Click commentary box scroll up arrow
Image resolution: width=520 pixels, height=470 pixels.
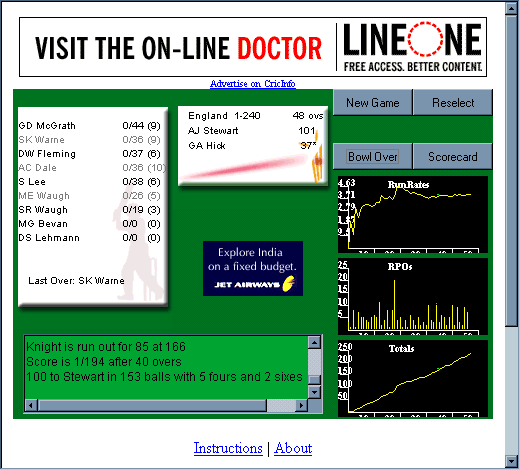(314, 342)
